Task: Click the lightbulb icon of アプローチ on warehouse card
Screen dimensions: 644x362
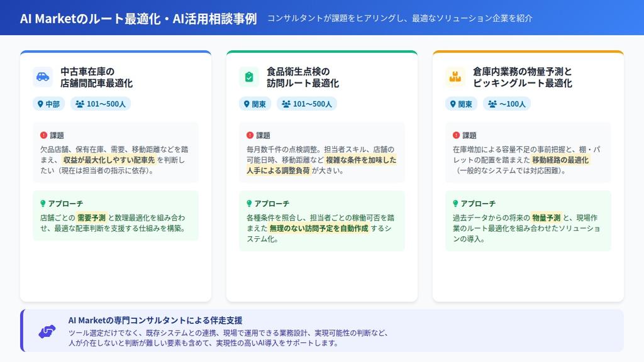Action: coord(455,203)
